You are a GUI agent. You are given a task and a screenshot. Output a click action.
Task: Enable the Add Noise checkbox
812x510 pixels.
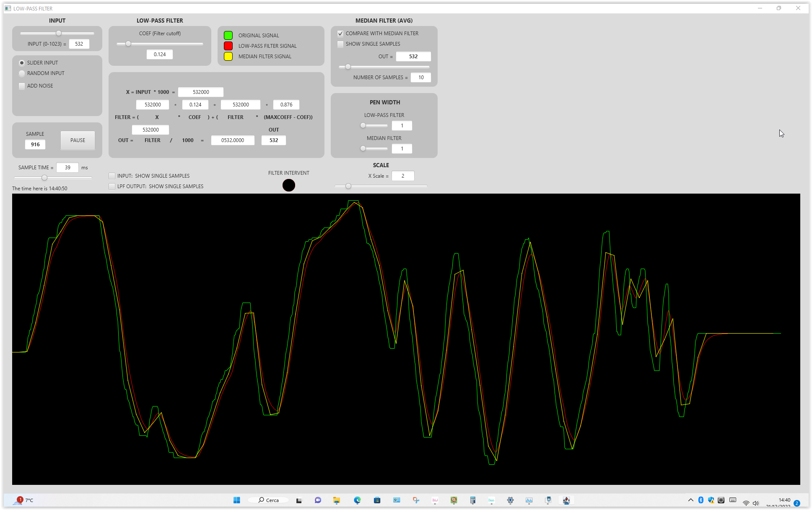22,86
